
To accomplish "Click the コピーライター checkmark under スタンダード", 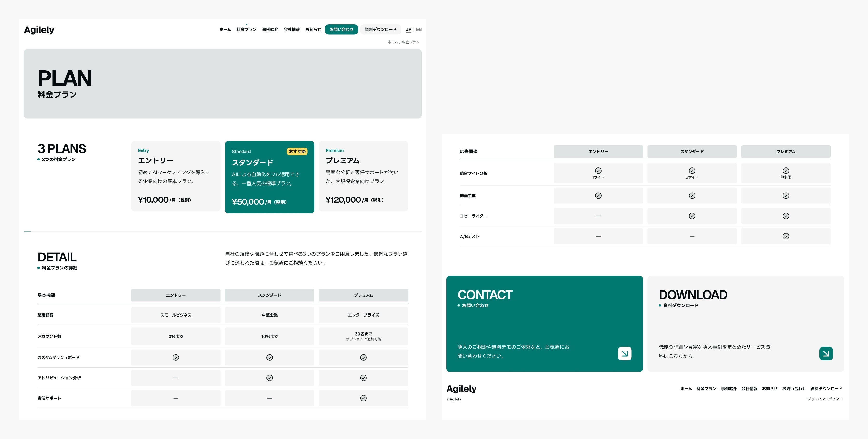I will [692, 216].
